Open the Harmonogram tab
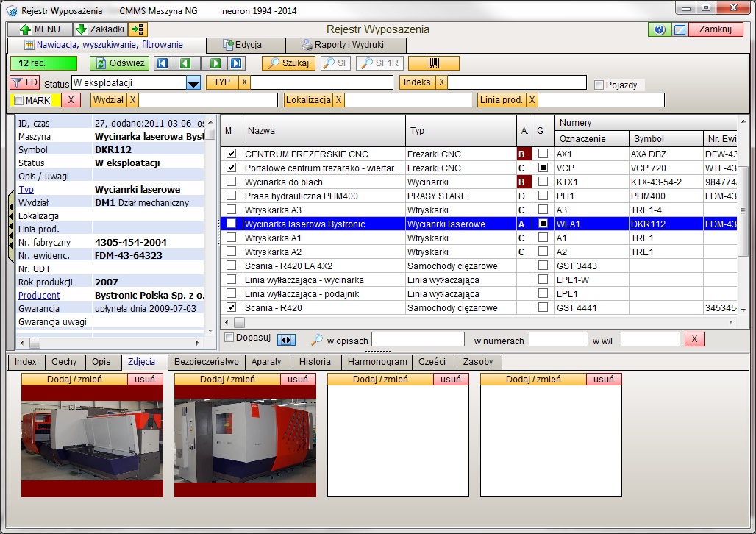 point(377,362)
